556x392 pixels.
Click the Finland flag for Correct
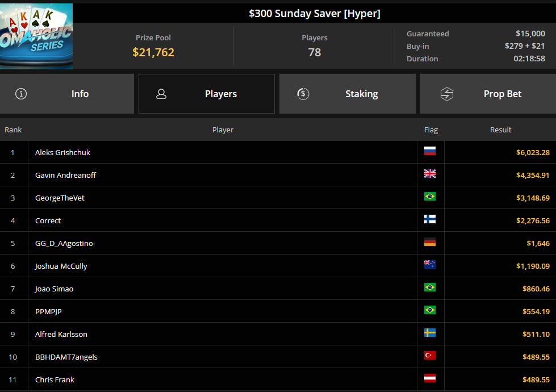(x=430, y=219)
